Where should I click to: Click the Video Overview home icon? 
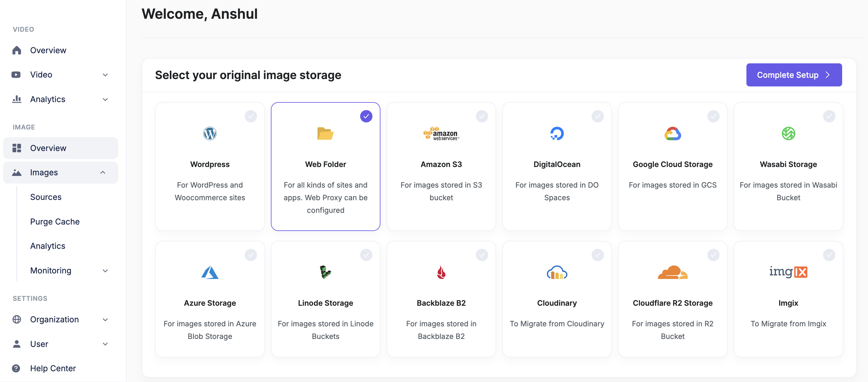click(x=17, y=50)
